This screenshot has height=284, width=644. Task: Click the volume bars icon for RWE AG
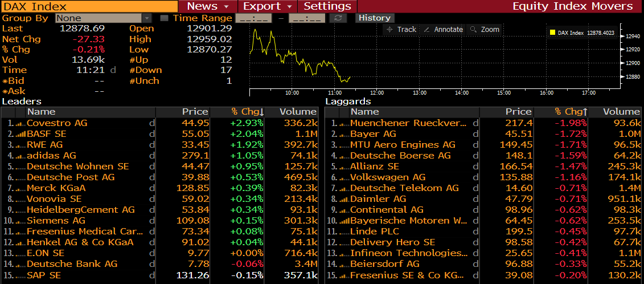pyautogui.click(x=21, y=145)
